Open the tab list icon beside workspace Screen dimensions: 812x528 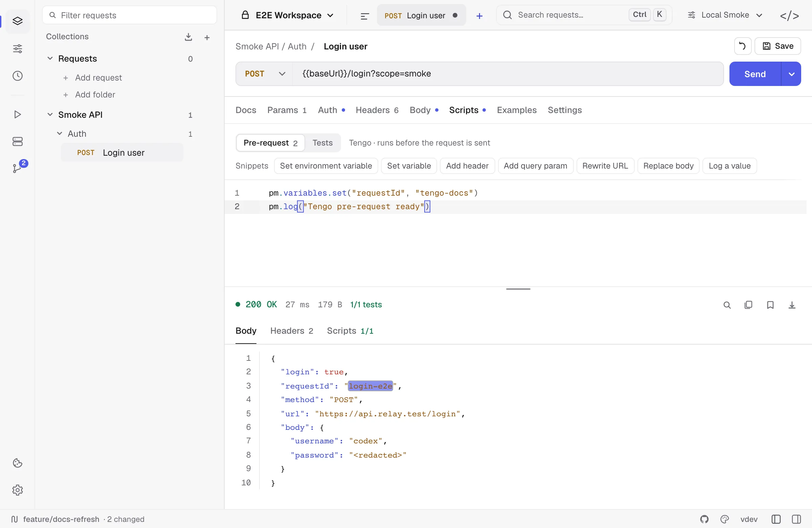coord(365,16)
